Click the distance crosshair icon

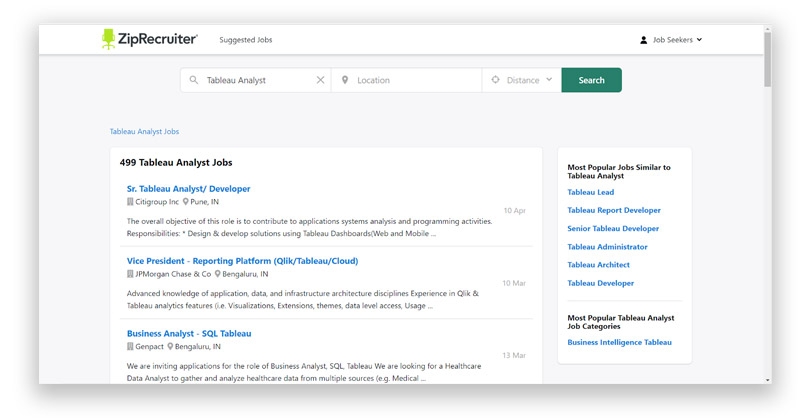tap(495, 80)
